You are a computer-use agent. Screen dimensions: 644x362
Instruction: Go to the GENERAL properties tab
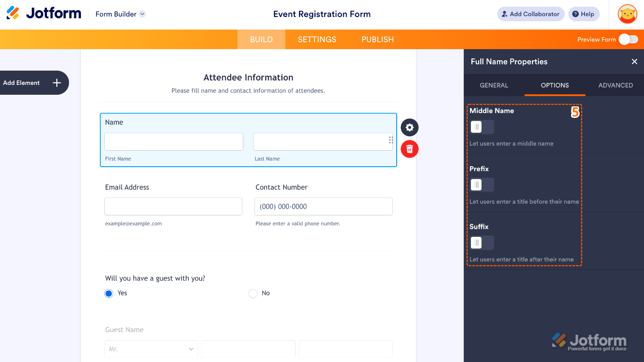(494, 85)
